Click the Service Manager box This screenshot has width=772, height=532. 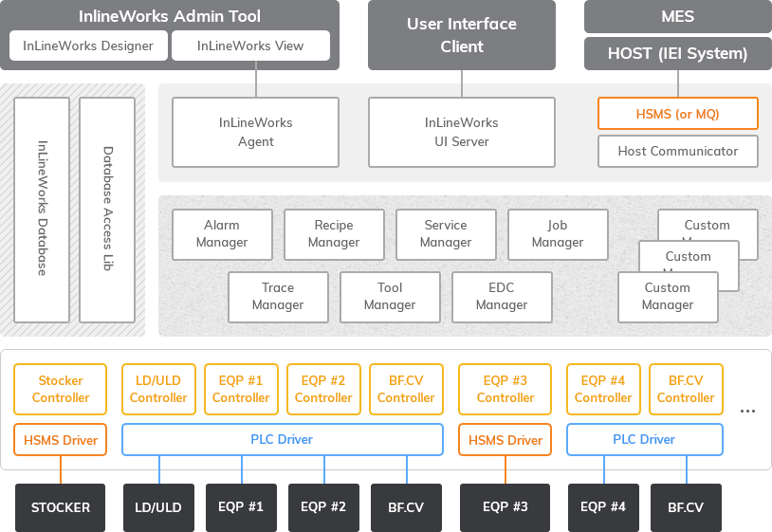pos(446,234)
